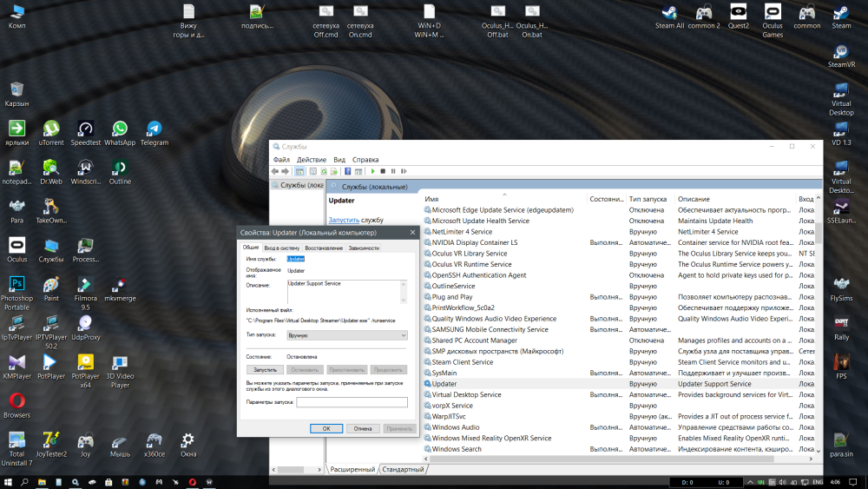868x489 pixels.
Task: Click the Back arrow in Services toolbar
Action: [x=276, y=172]
